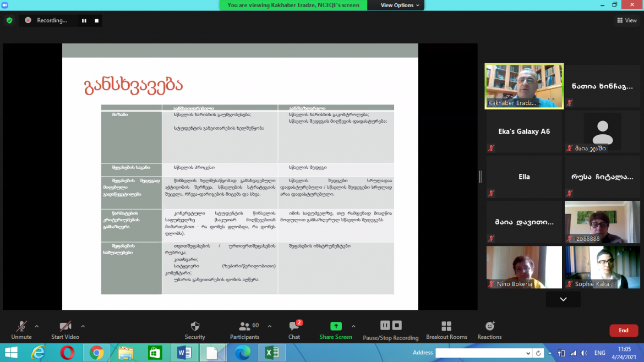644x362 pixels.
Task: Switch layout using the View button
Action: [x=627, y=20]
